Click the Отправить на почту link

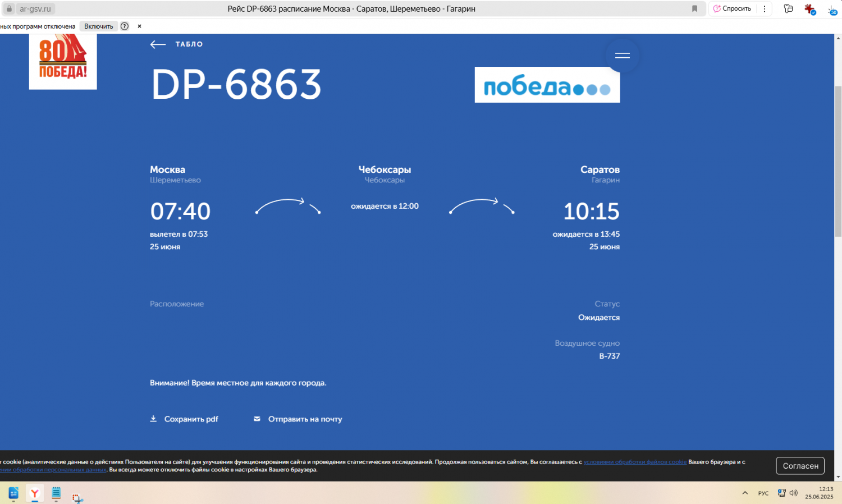(305, 419)
